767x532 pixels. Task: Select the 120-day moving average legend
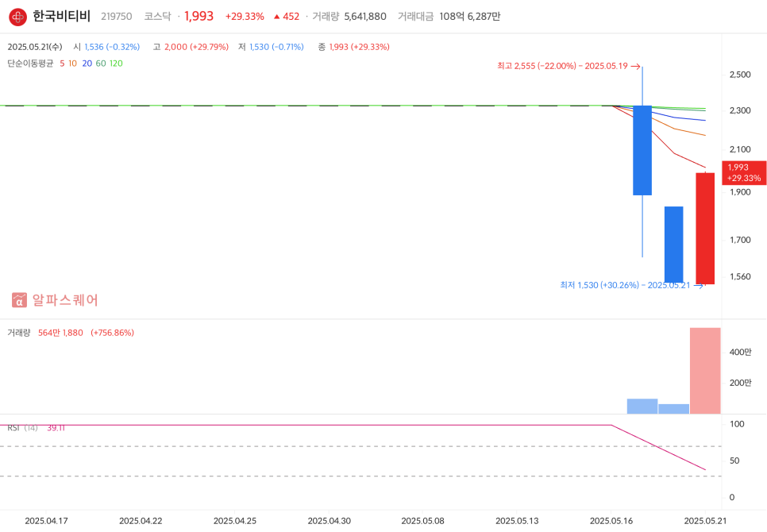point(116,64)
